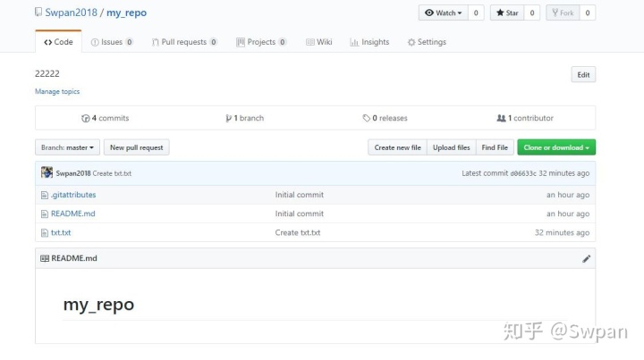Click the New pull request button

pos(136,147)
